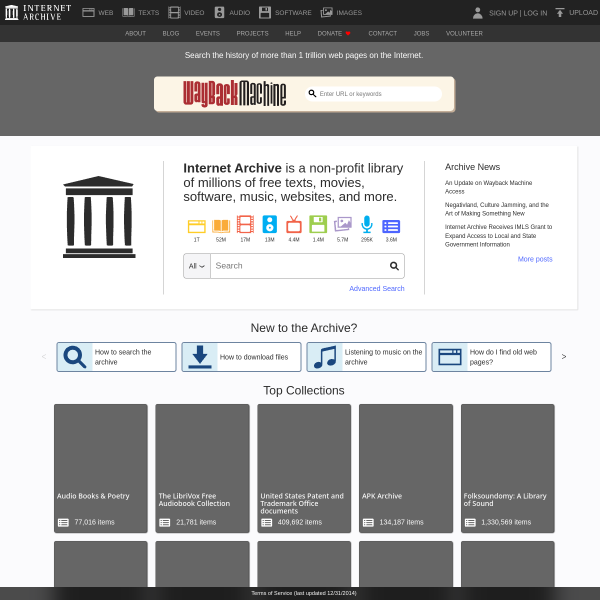Click the Internet Archive logo in the top bar
The height and width of the screenshot is (600, 600).
38,12
